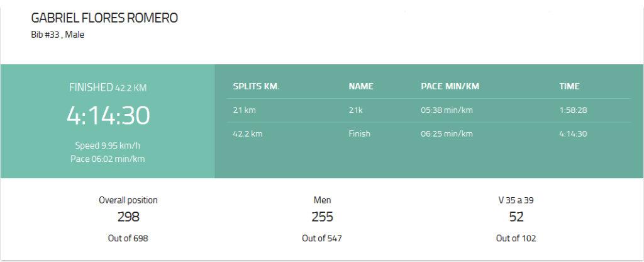Click the FINISHED 42.2 KM label
This screenshot has height=262, width=644.
coord(108,88)
